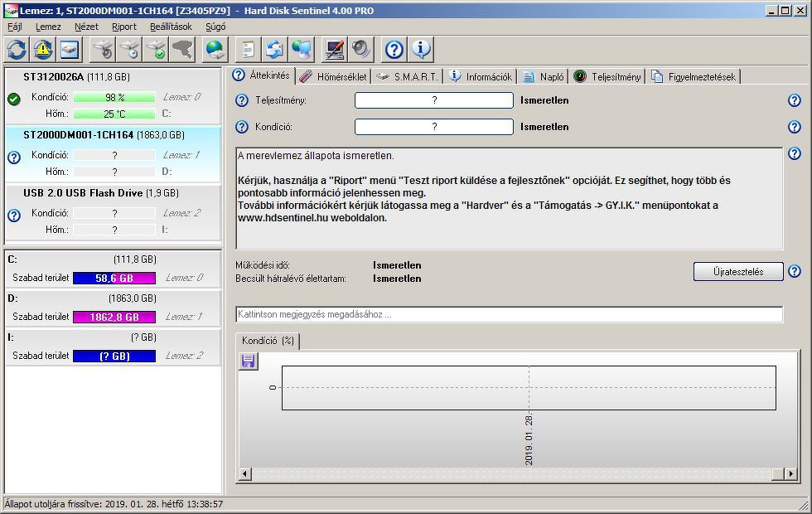
Task: Select the ST2000DM001-1CH164 disk entry
Action: (x=113, y=153)
